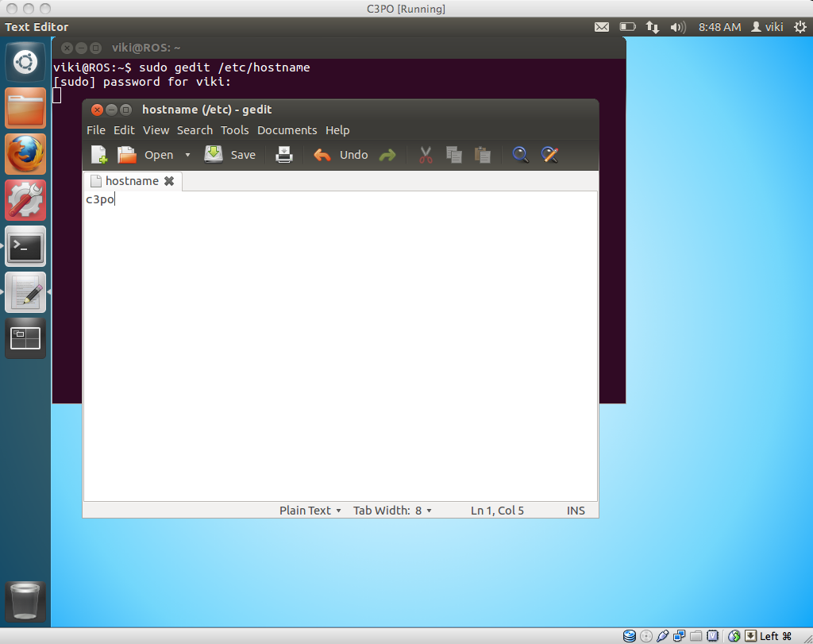
Task: Open the mail messaging indicator
Action: click(602, 27)
